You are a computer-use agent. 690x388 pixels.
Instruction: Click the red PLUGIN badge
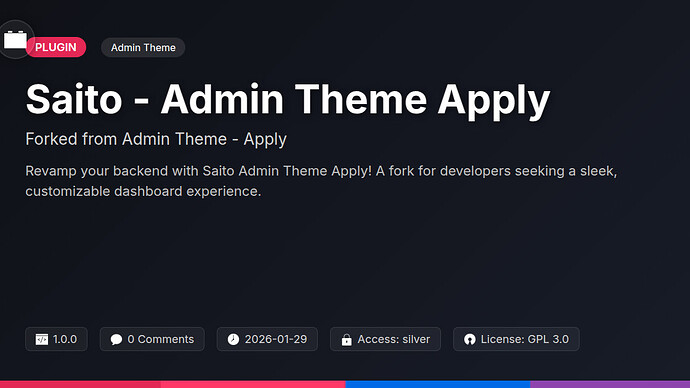(56, 47)
